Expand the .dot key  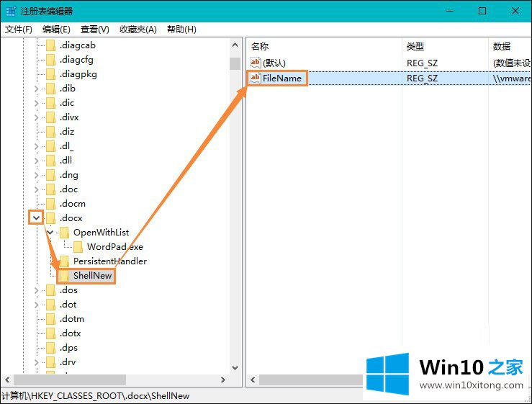click(x=37, y=305)
